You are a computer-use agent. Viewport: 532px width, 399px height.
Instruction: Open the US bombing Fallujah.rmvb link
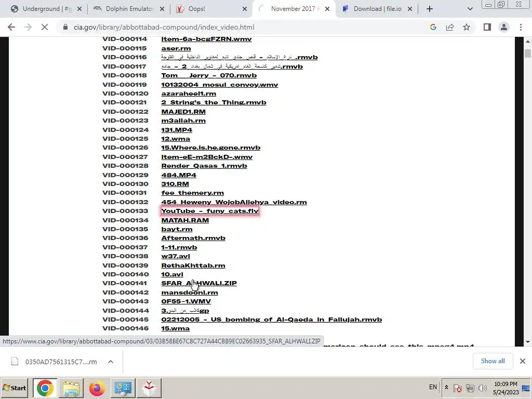click(x=271, y=320)
